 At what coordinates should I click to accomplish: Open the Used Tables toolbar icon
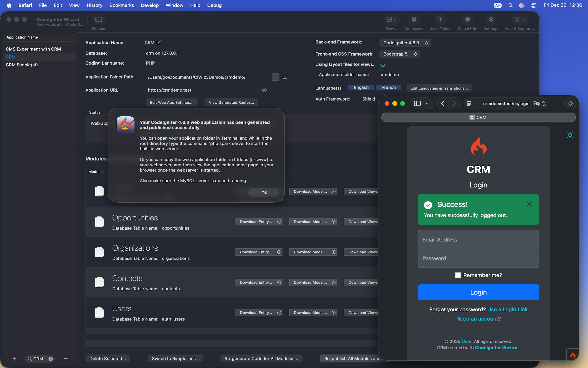[x=440, y=19]
